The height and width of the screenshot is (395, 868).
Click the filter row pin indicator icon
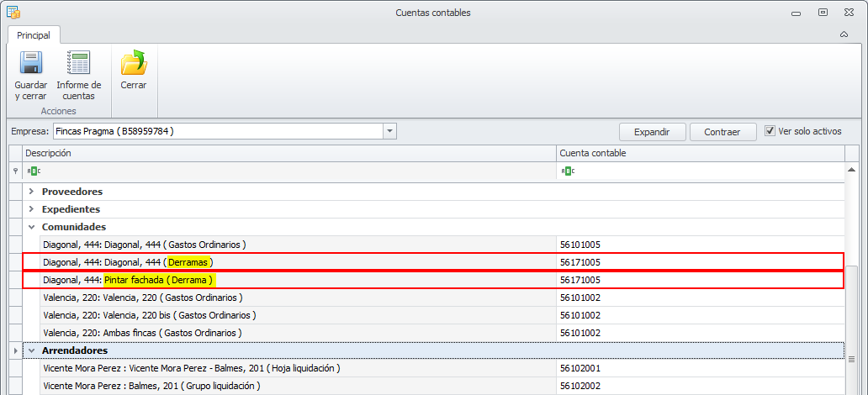click(x=15, y=171)
